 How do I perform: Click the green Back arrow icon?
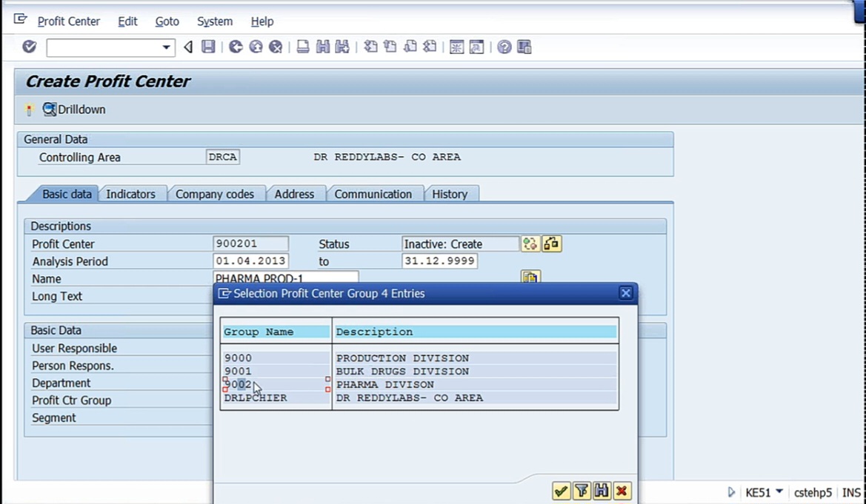[x=236, y=47]
